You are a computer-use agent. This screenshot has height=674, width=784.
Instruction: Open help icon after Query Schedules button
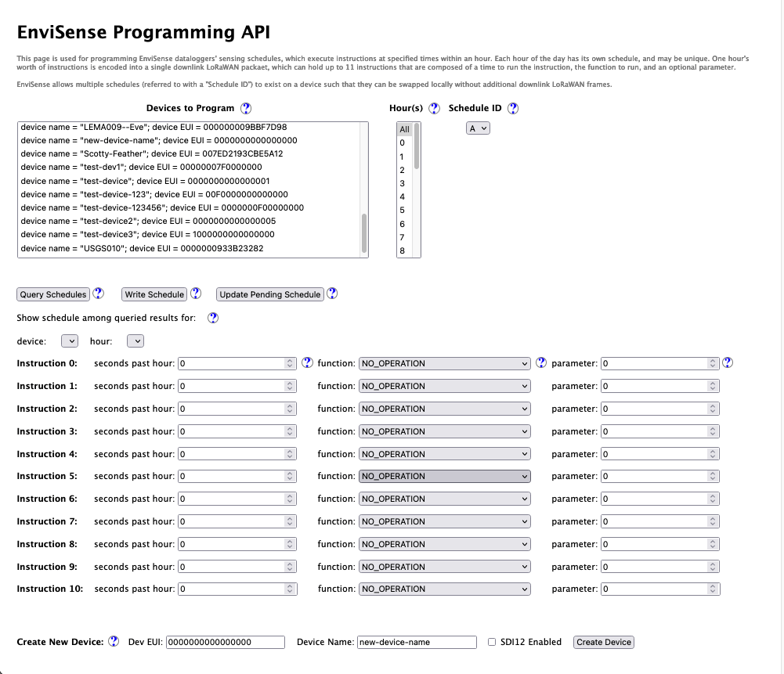click(99, 294)
